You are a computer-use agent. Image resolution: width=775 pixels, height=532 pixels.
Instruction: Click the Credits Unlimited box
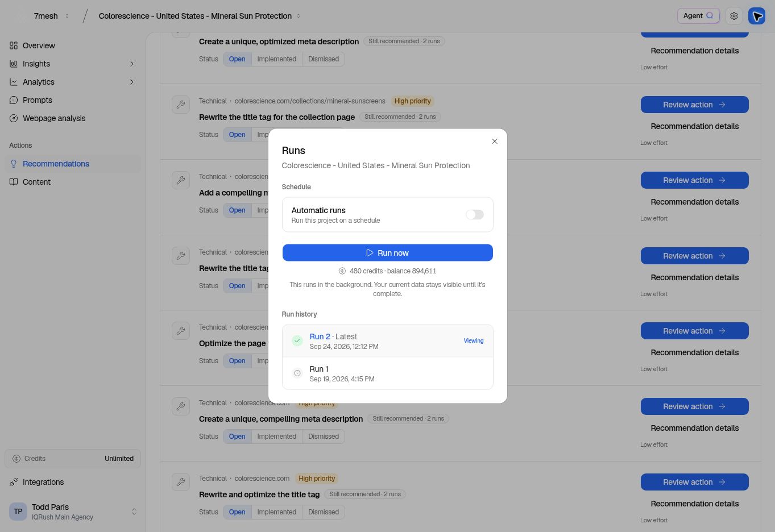click(x=73, y=459)
